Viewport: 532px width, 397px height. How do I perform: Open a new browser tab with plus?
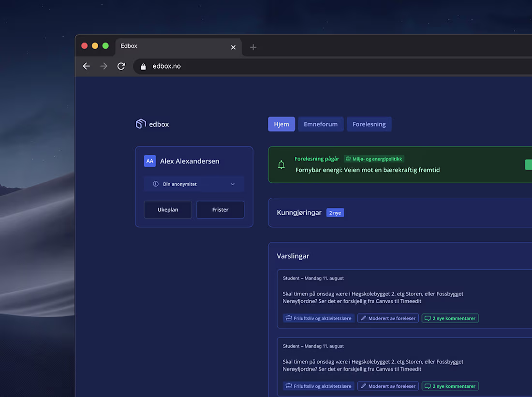coord(253,47)
